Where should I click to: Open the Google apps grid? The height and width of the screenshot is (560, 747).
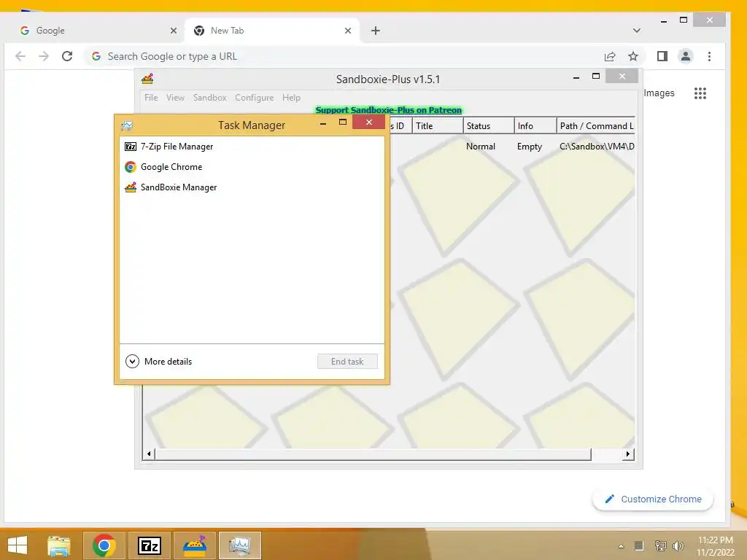pos(700,93)
